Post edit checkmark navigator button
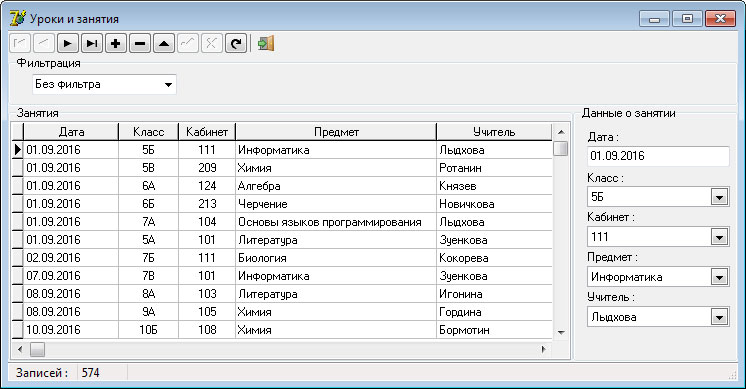This screenshot has width=746, height=389. [188, 43]
